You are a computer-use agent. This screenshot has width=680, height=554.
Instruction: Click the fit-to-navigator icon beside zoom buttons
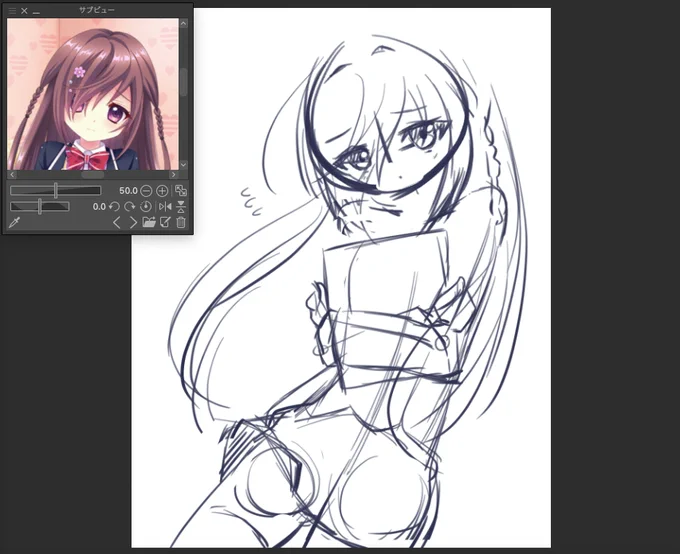coord(180,190)
